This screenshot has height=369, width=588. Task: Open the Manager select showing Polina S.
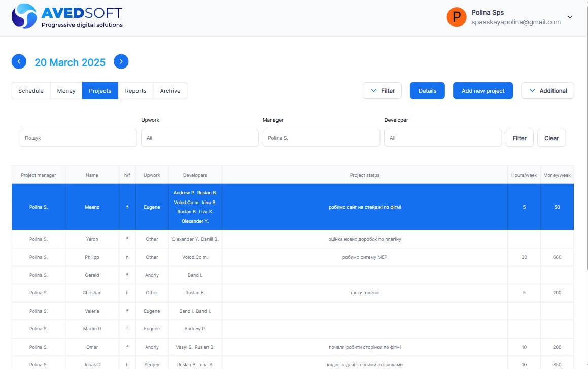[x=321, y=138]
